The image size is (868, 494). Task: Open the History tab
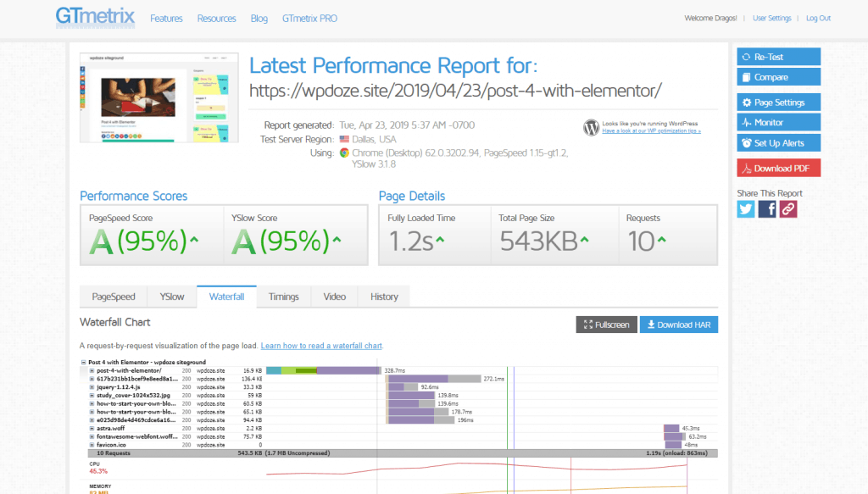384,297
